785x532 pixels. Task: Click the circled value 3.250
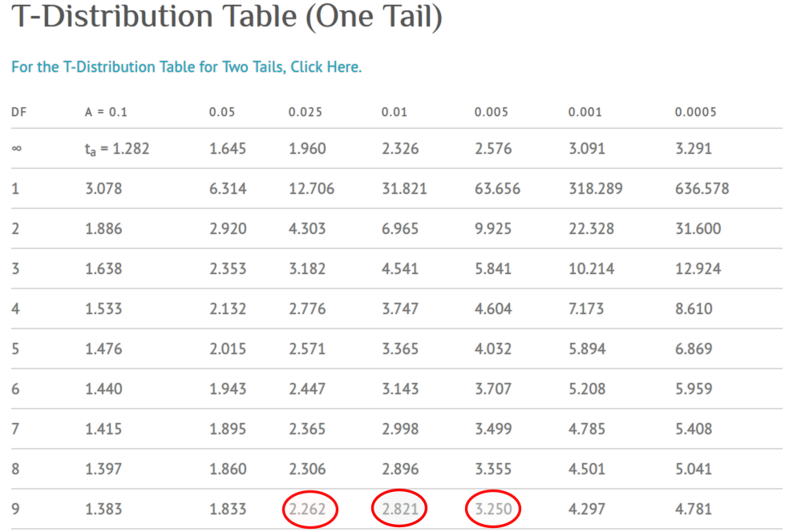point(493,510)
